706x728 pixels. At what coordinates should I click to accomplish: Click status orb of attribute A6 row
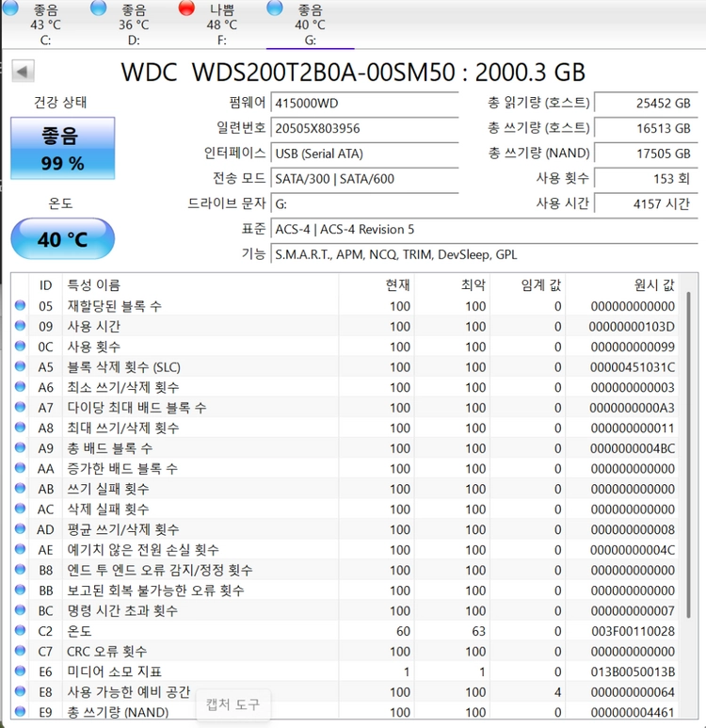[x=20, y=386]
